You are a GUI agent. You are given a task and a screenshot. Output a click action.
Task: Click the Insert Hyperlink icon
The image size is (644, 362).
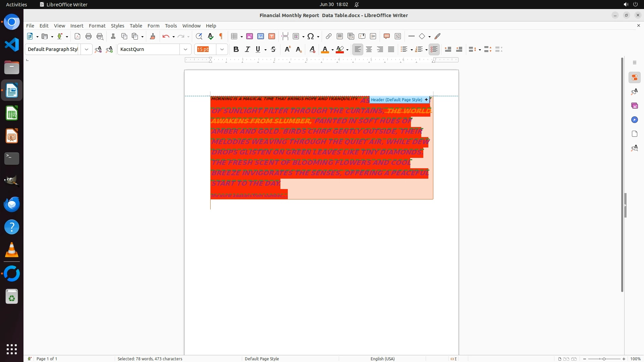329,37
